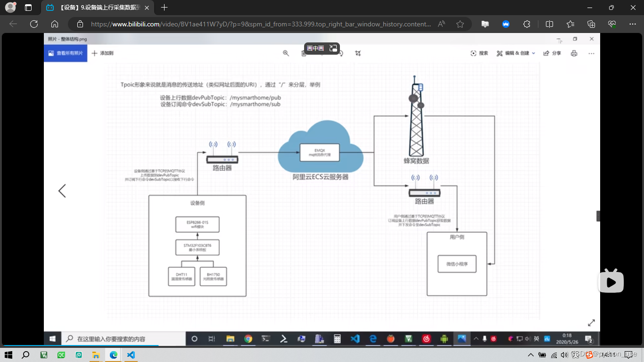The width and height of the screenshot is (644, 362).
Task: Click 分享 share button in Photos
Action: click(552, 53)
